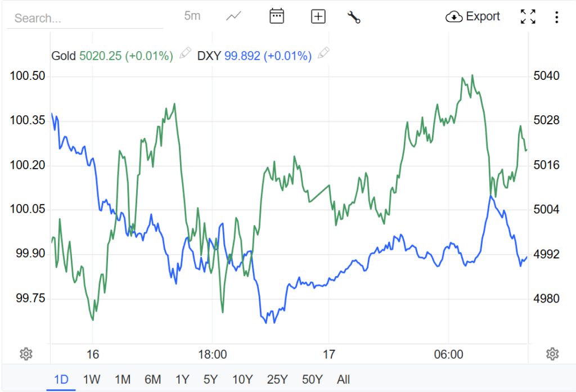Click the Gold series legend label
The image size is (576, 392).
coord(64,56)
